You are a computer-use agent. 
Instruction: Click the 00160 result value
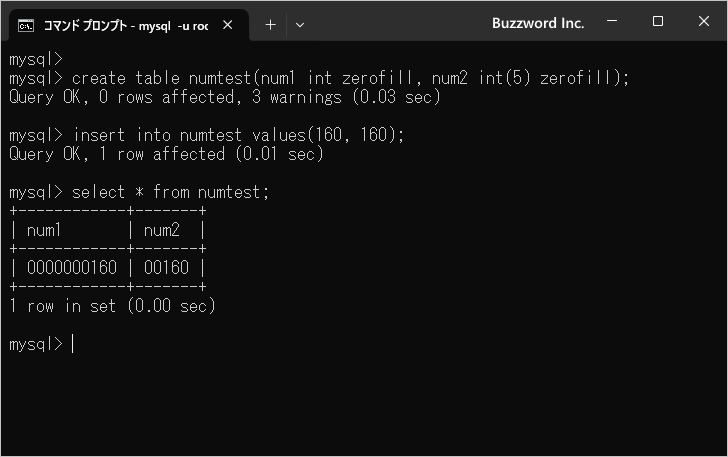[166, 268]
